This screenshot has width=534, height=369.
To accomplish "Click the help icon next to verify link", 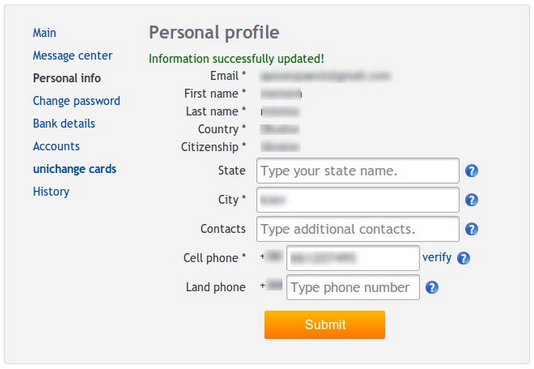I will point(464,258).
